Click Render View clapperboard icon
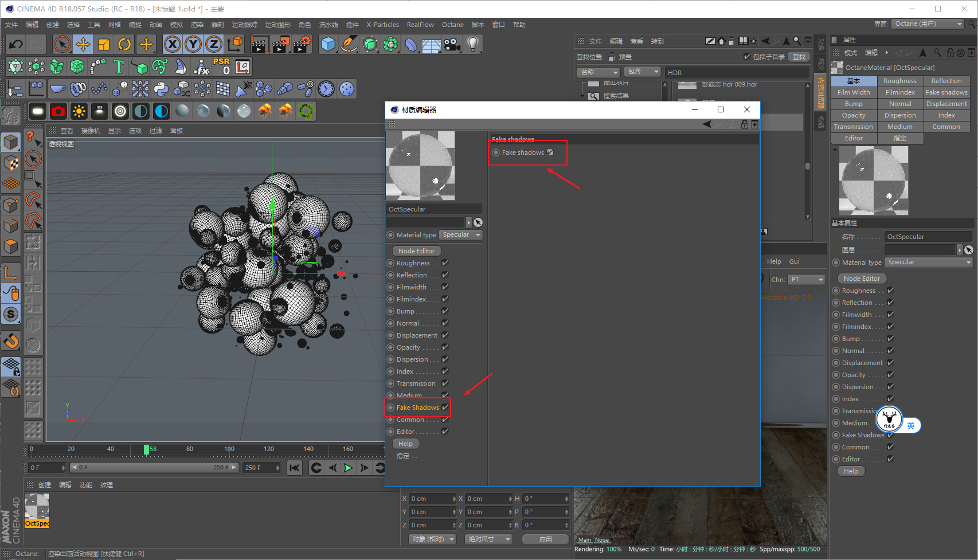The width and height of the screenshot is (978, 560). click(x=260, y=44)
